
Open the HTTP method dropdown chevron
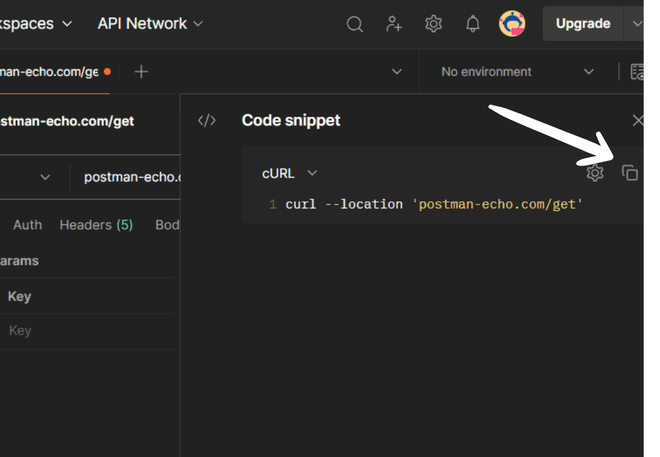coord(45,177)
